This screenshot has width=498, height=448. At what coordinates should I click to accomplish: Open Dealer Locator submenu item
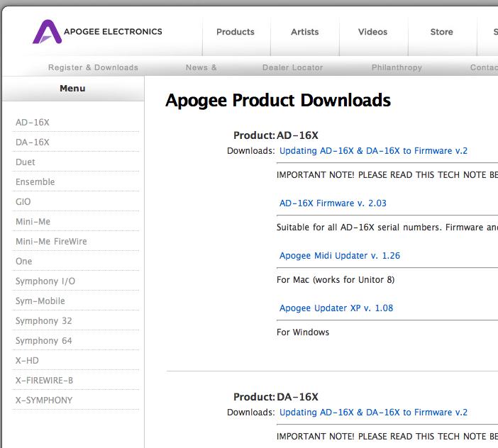[x=292, y=67]
